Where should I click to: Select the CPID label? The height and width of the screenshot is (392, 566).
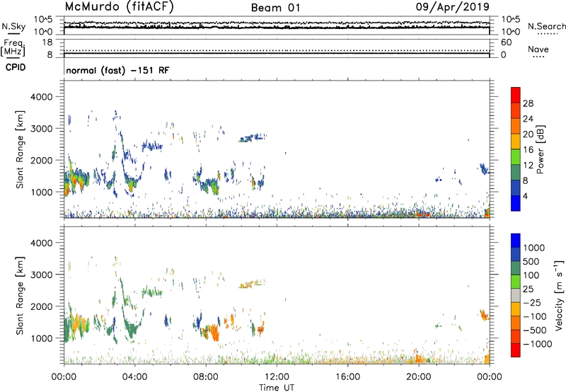pyautogui.click(x=16, y=67)
